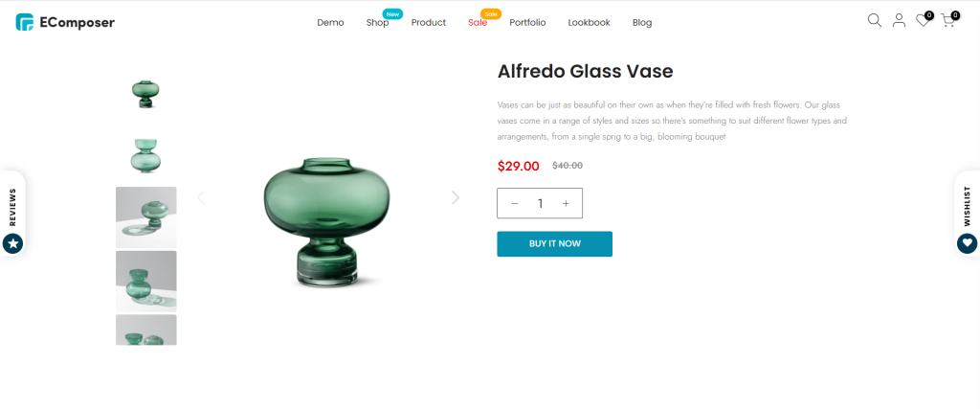Click the BUY IT NOW button

(554, 244)
